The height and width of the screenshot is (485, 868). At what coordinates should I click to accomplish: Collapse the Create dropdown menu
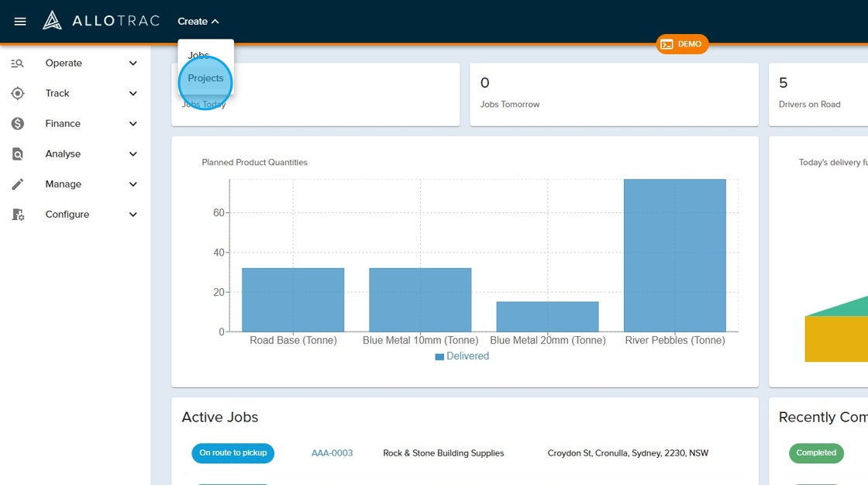(198, 22)
